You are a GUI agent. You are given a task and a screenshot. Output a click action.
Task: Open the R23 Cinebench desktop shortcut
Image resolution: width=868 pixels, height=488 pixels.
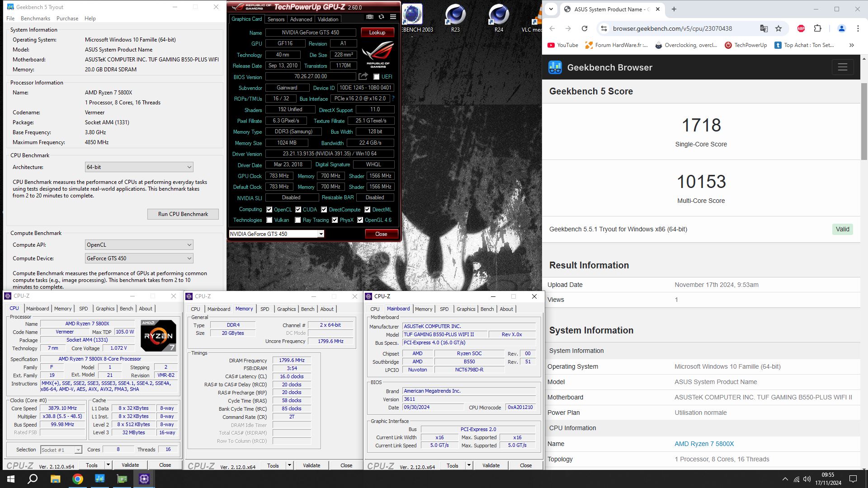coord(455,19)
